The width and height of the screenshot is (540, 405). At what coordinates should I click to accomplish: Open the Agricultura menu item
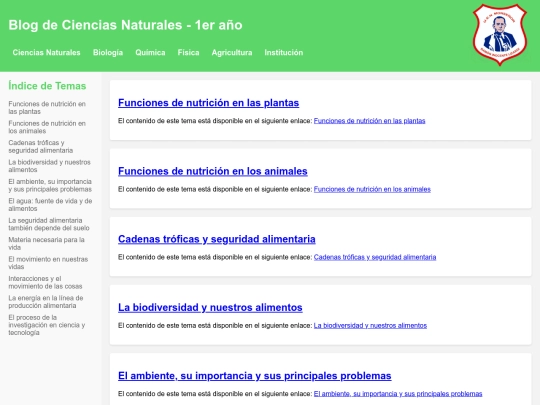pos(232,52)
